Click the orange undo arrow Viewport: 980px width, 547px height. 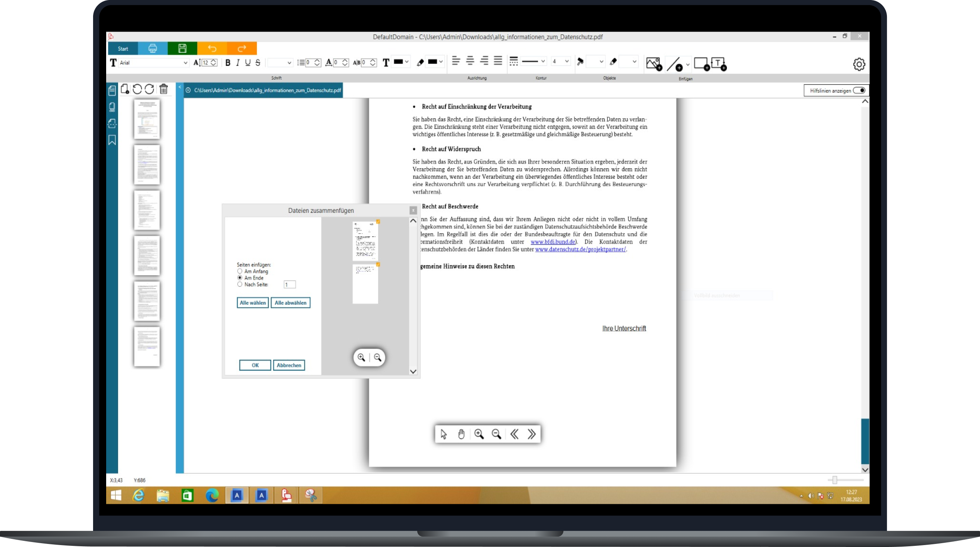(212, 49)
